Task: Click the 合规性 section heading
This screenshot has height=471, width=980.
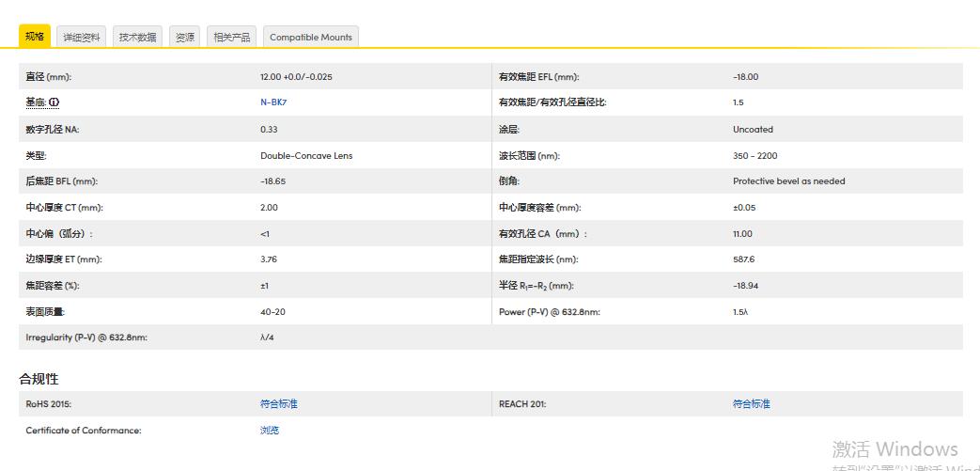Action: 39,379
